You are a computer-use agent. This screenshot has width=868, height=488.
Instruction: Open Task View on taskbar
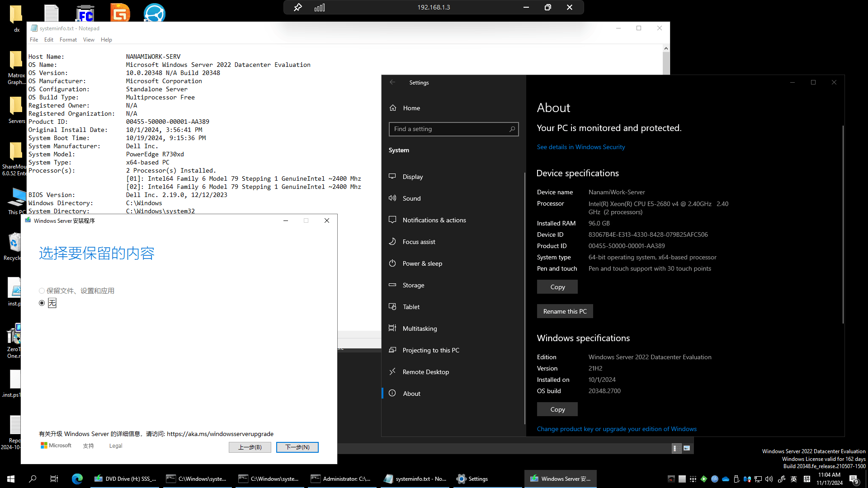tap(54, 479)
